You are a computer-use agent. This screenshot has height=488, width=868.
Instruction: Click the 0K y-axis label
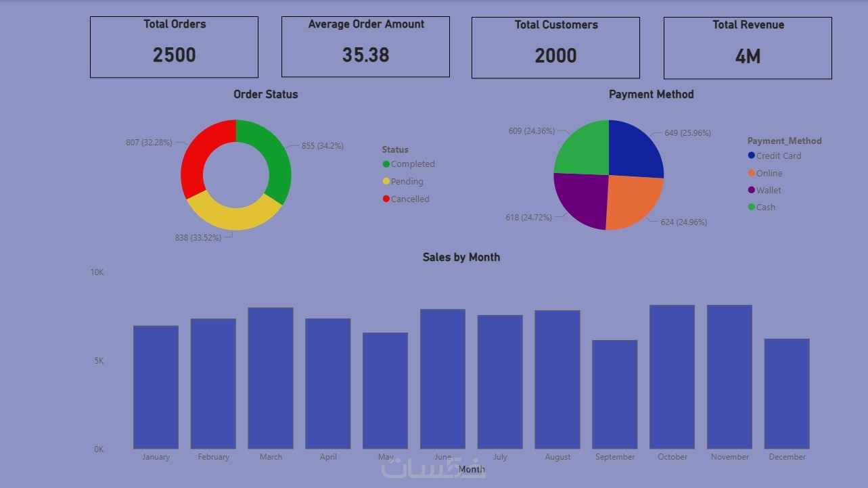[99, 449]
